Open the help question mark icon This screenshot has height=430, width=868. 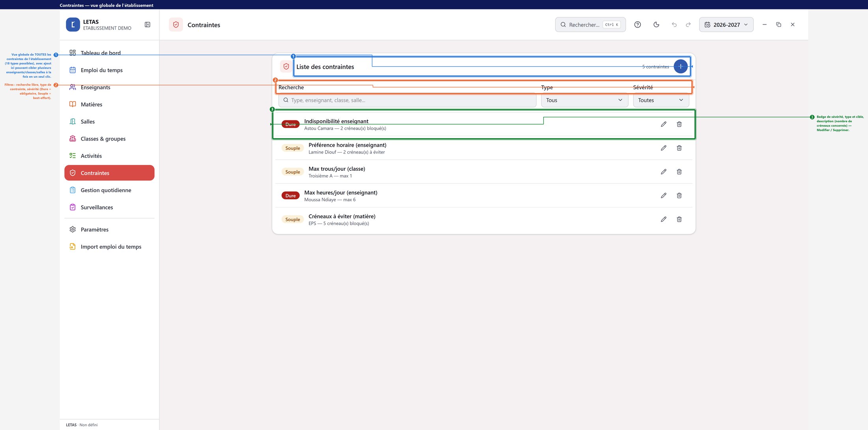[x=638, y=24]
